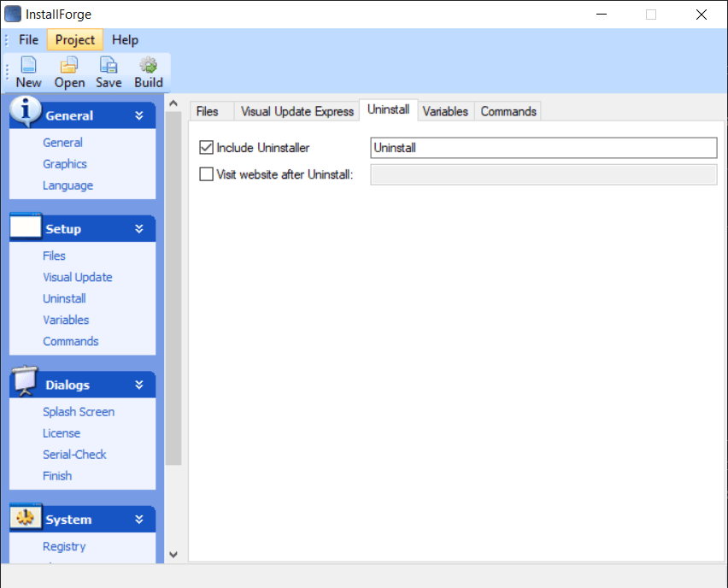Screen dimensions: 728x588
Task: Click the Setup section window icon
Action: pos(26,226)
